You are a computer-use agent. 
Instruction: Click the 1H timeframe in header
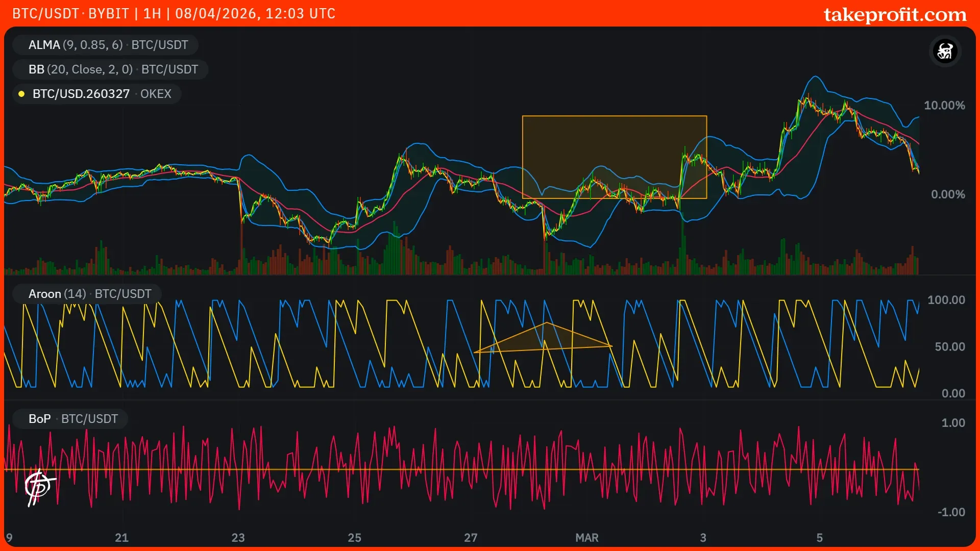click(x=152, y=13)
